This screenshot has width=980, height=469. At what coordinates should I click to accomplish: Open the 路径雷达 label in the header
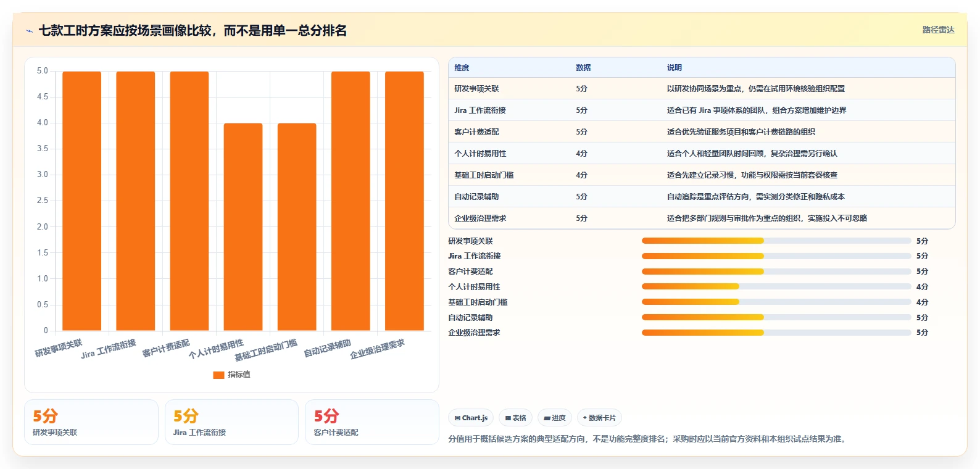pyautogui.click(x=938, y=30)
